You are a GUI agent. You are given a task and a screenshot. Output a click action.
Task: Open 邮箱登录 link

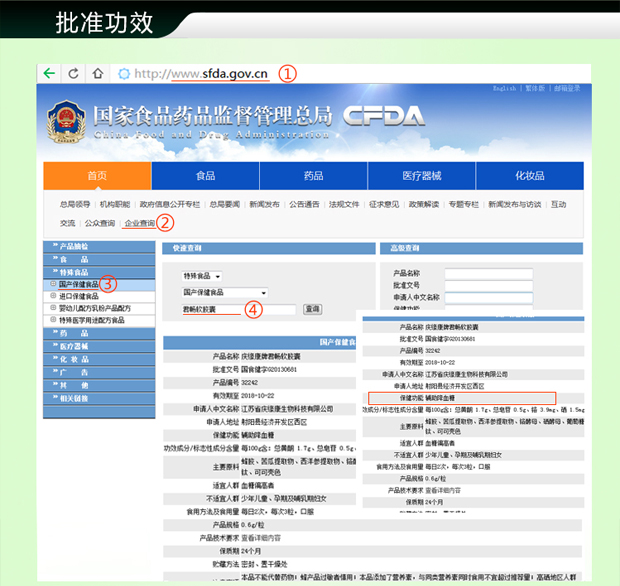(x=567, y=88)
